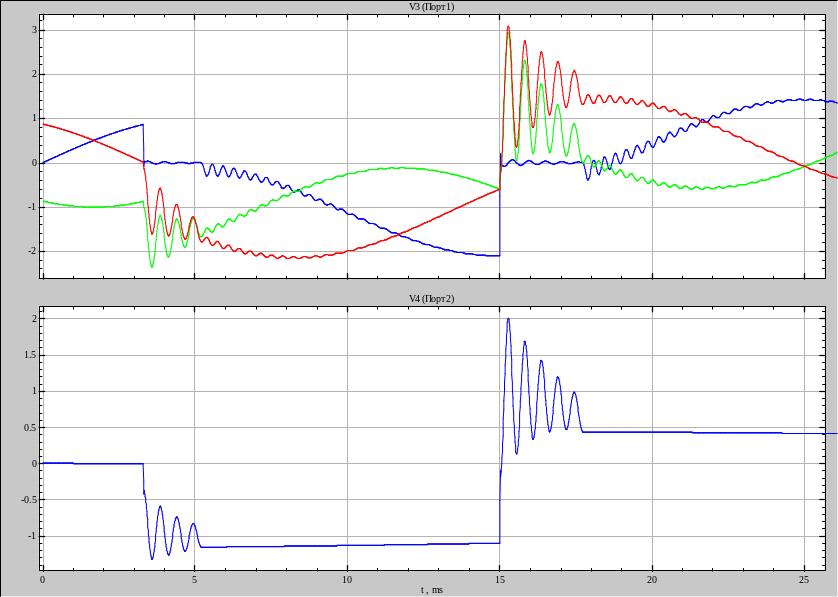
Task: Click the y-axis label 1.5 on V4 plot
Action: pyautogui.click(x=29, y=355)
